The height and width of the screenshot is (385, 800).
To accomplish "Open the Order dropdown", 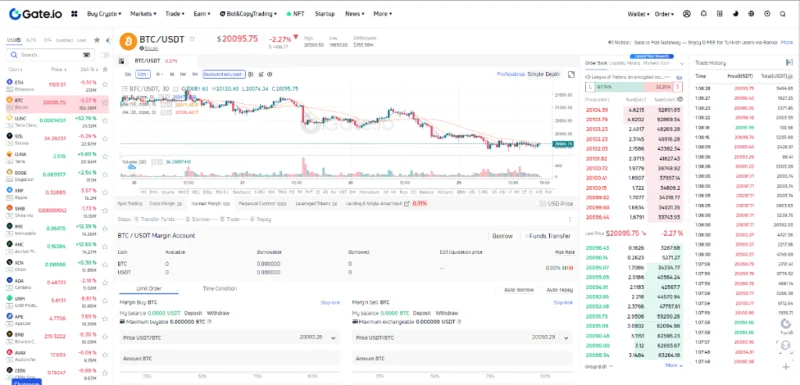I will point(664,14).
